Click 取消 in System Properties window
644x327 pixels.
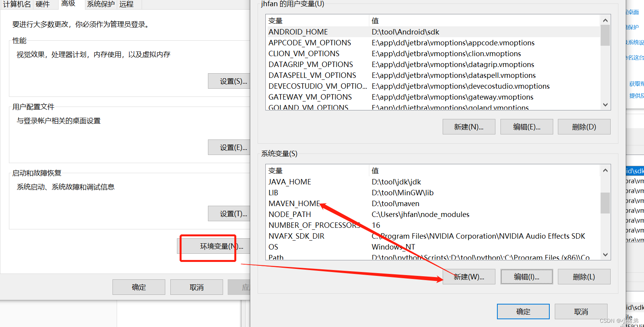(x=197, y=287)
